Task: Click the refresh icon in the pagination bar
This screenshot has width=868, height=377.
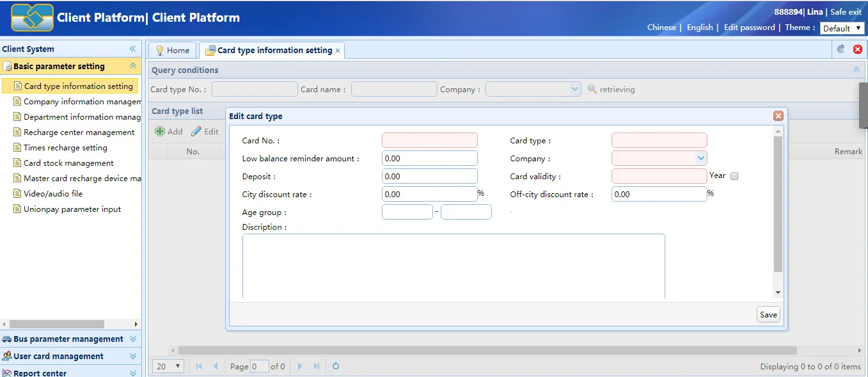Action: tap(335, 366)
